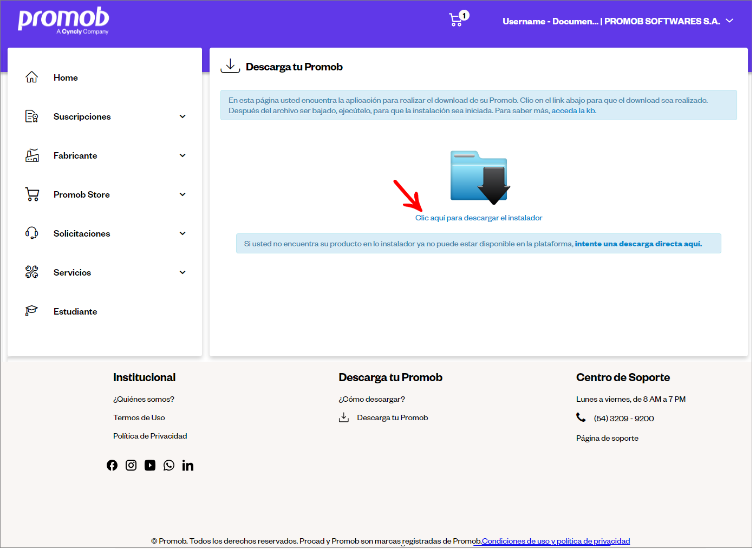The width and height of the screenshot is (756, 555).
Task: Click 'Descarga tu Promob' footer link
Action: [x=393, y=418]
